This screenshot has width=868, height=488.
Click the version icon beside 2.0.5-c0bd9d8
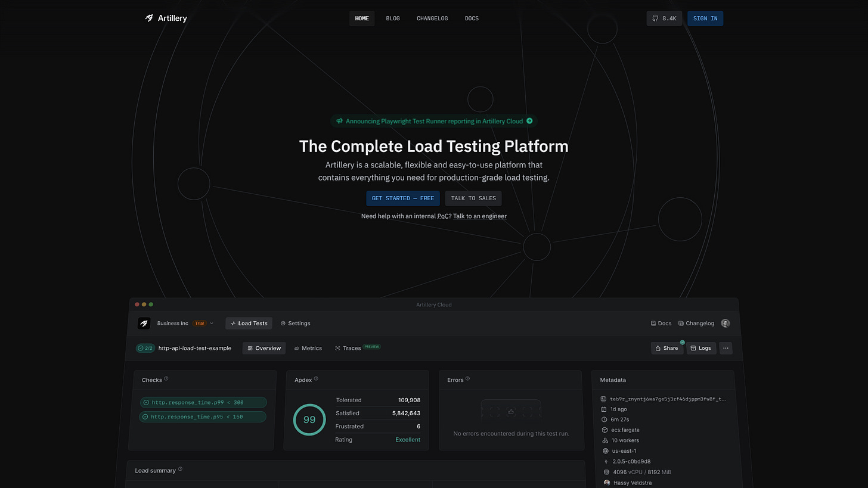point(606,461)
